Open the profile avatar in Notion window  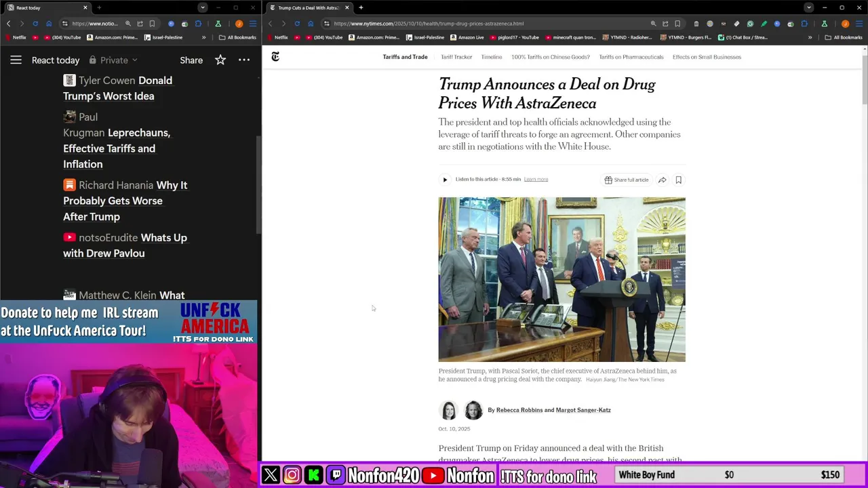(239, 24)
